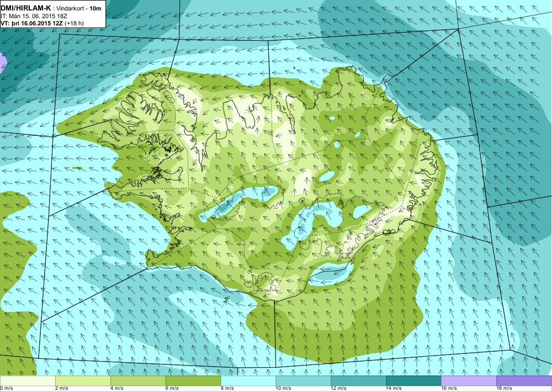The width and height of the screenshot is (552, 392).
Task: Click the "16 m/s" legend label
Action: pos(449,388)
